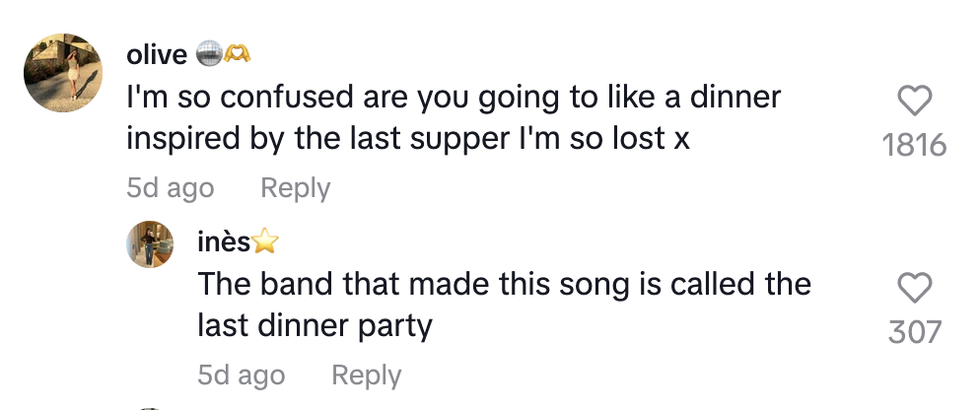Like olive's comment with the heart icon

[914, 102]
